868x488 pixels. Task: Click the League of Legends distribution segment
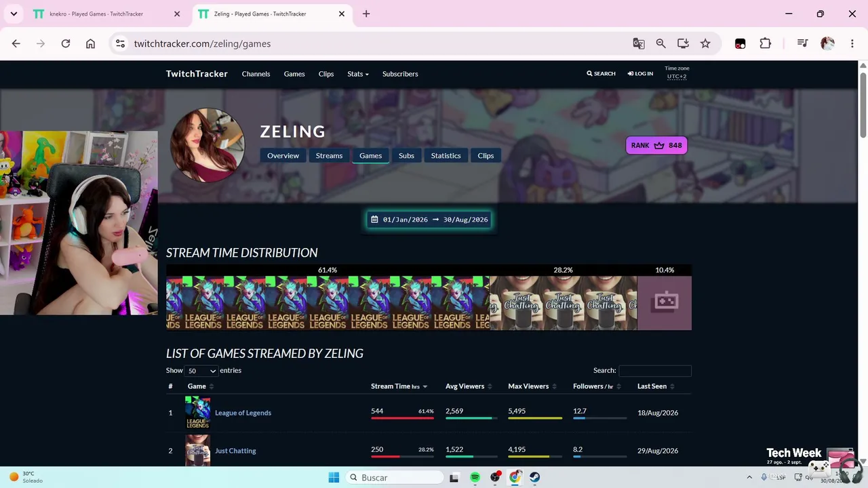pyautogui.click(x=328, y=302)
